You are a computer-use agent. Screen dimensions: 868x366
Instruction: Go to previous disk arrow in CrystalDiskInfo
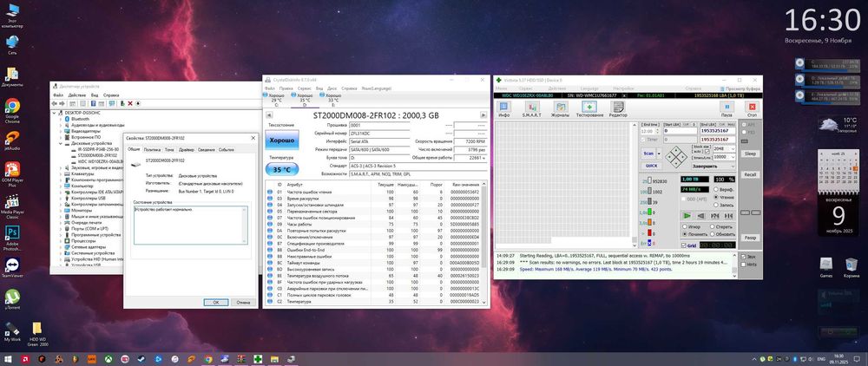269,115
